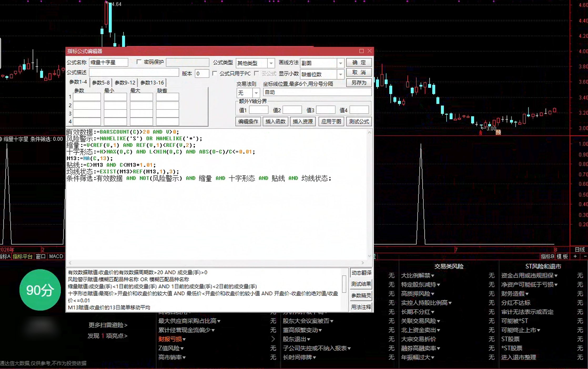
Task: Open the 发现 1 项亮点 link
Action: pos(107,336)
